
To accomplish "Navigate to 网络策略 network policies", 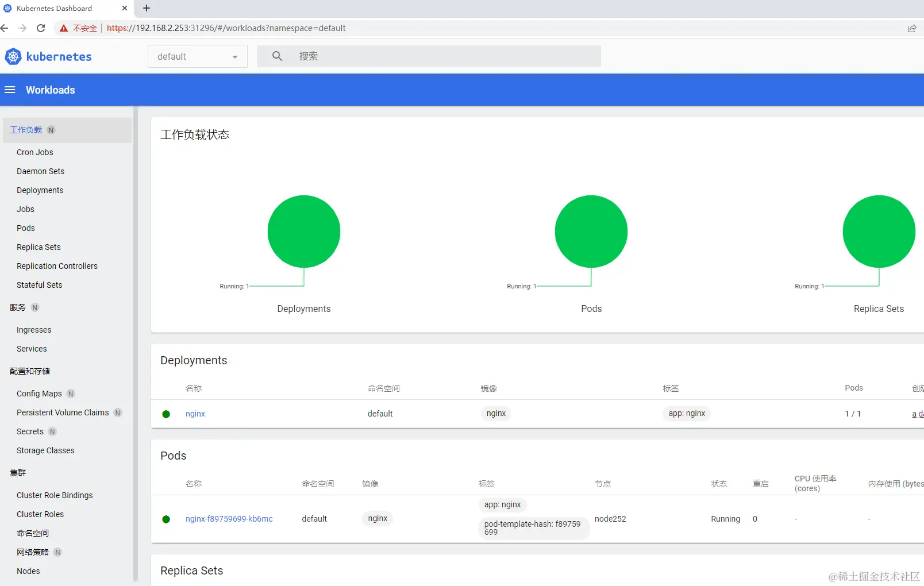I will pyautogui.click(x=33, y=552).
